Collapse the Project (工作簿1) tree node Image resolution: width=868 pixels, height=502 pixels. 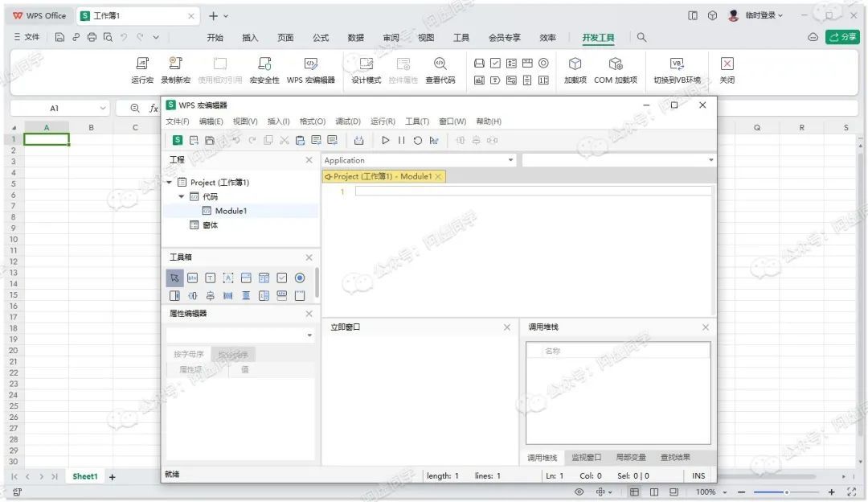(170, 183)
